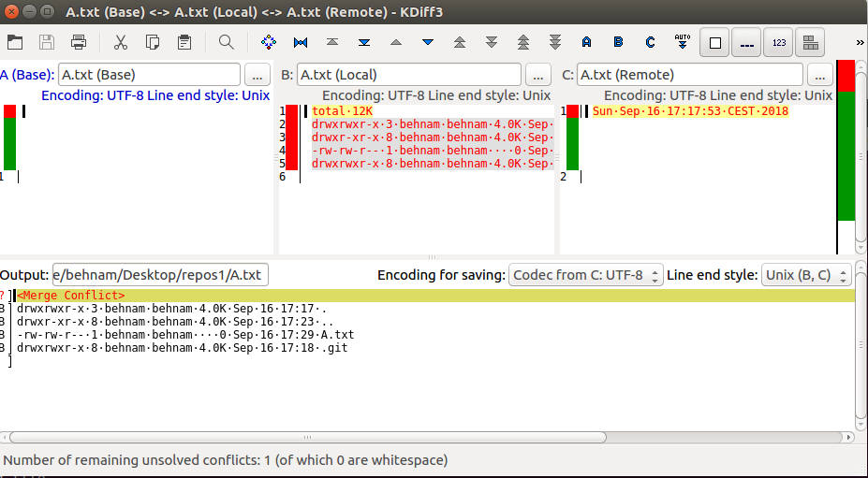Browse for file A (Base)
Viewport: 868px width, 478px height.
[x=257, y=75]
